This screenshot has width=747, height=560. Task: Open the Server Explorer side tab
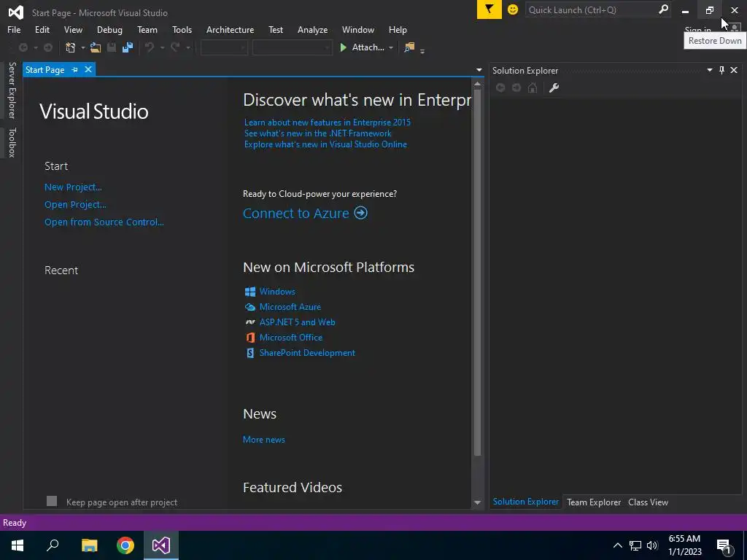point(12,90)
